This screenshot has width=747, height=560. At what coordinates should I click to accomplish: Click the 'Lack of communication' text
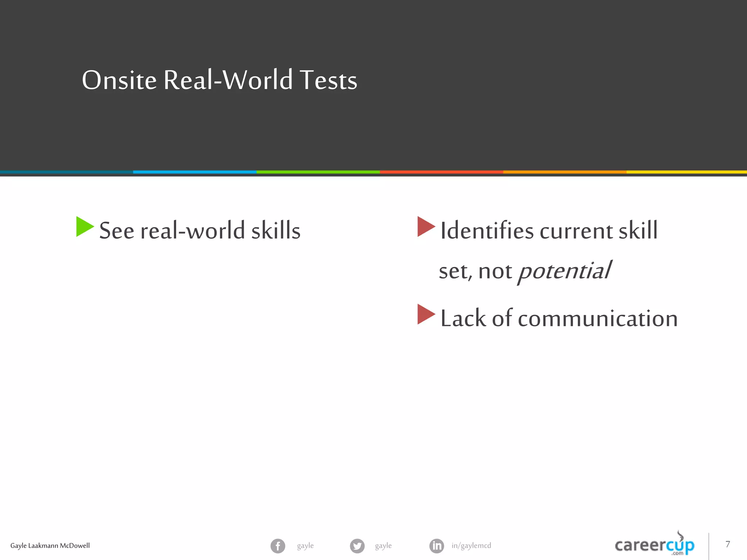559,318
